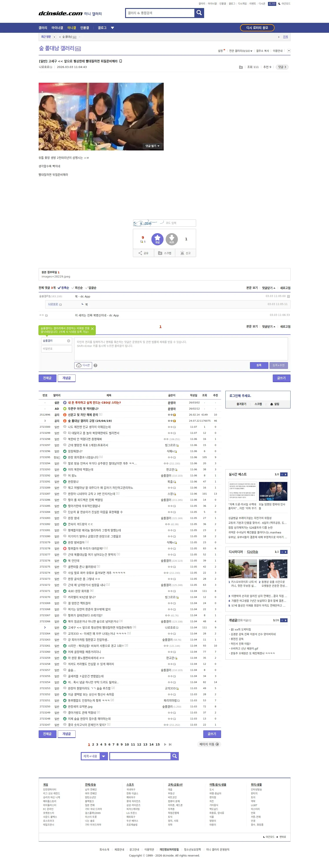Image resolution: width=329 pixels, height=868 pixels.
Task: Select 최신순 comment sort order
Action: (x=77, y=288)
